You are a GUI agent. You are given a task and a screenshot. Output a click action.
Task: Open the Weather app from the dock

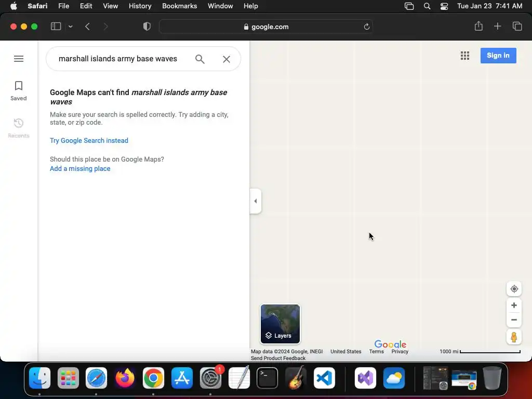(x=394, y=378)
